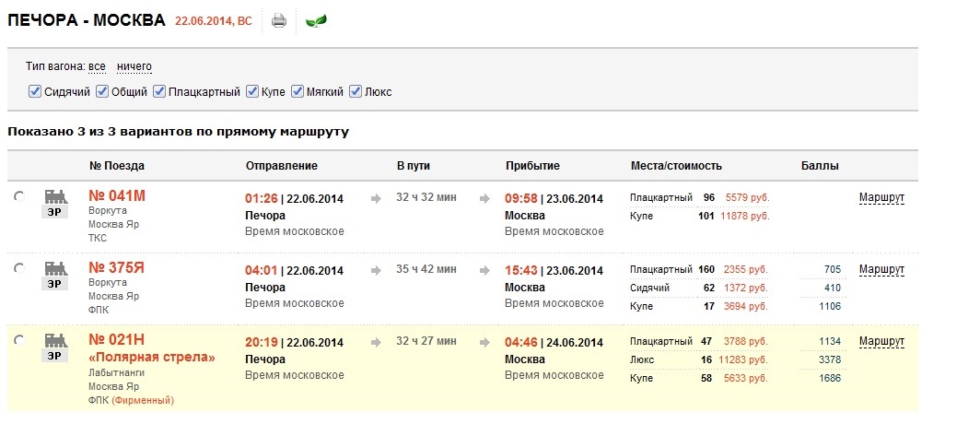The height and width of the screenshot is (424, 980).
Task: Open Маршрут for train 041М
Action: point(881,197)
